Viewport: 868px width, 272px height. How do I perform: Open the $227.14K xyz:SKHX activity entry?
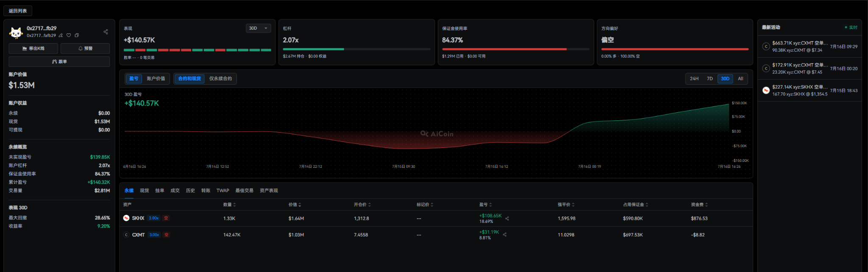tap(810, 91)
